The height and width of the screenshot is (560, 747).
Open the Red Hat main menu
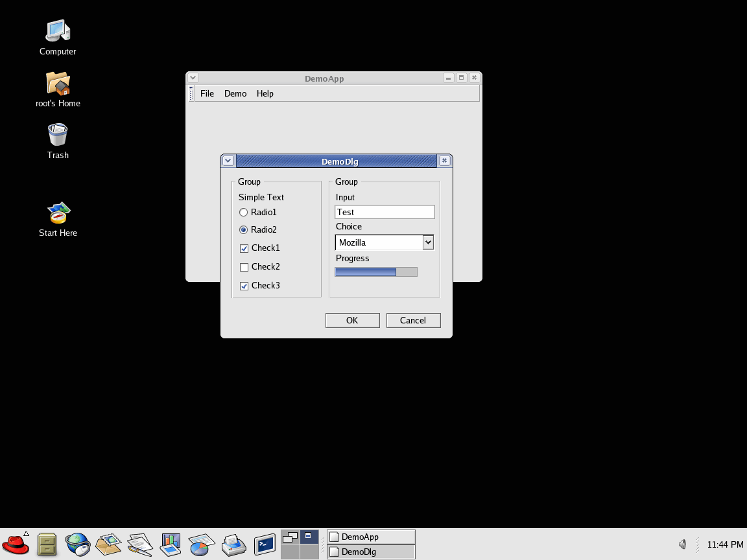click(16, 544)
